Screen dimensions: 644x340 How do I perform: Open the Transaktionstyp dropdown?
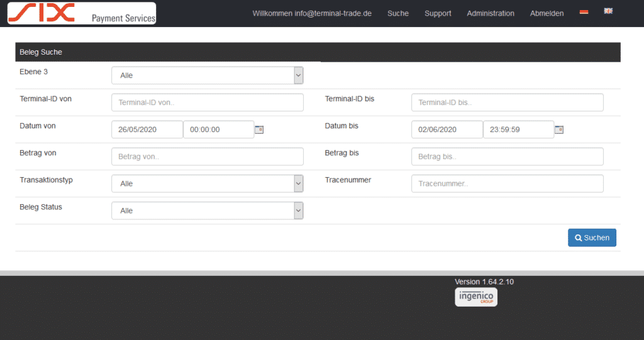tap(208, 184)
